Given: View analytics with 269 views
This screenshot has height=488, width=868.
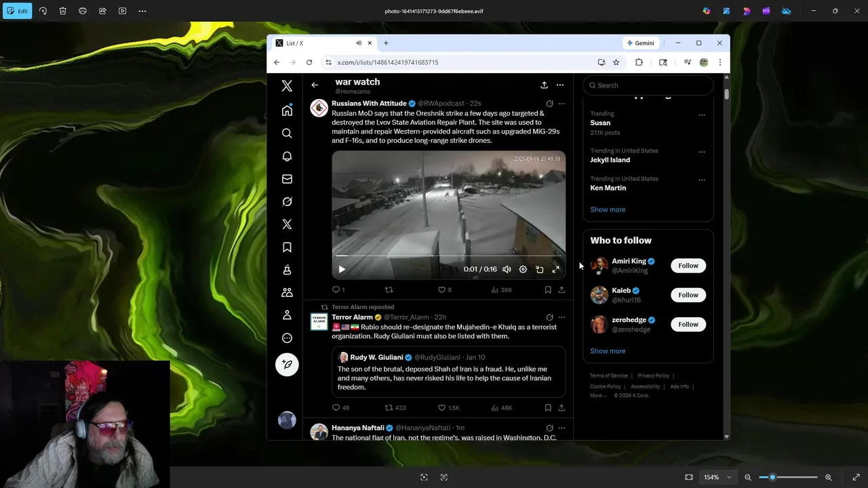Looking at the screenshot, I should point(501,289).
